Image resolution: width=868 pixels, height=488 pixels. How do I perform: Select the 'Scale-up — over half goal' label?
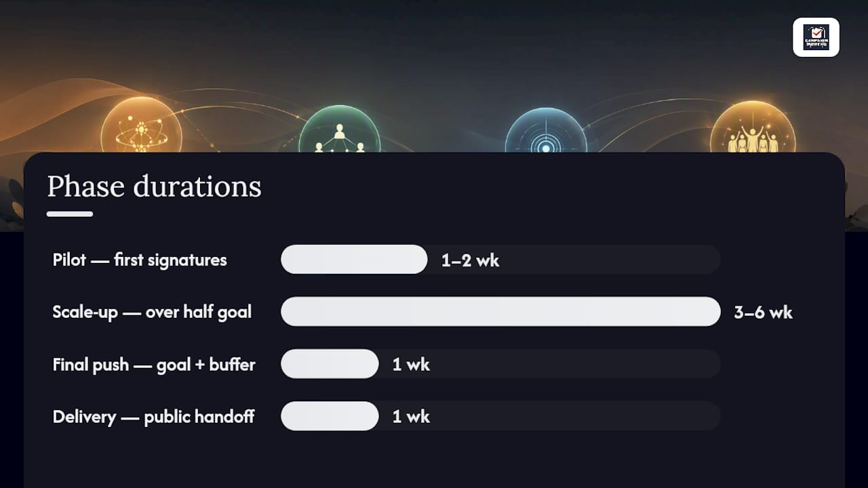point(152,312)
